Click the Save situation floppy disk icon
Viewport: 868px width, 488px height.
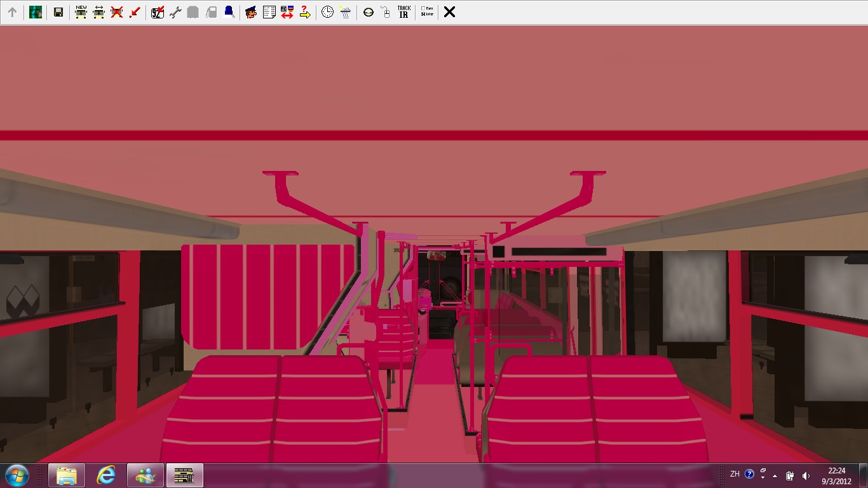click(58, 12)
